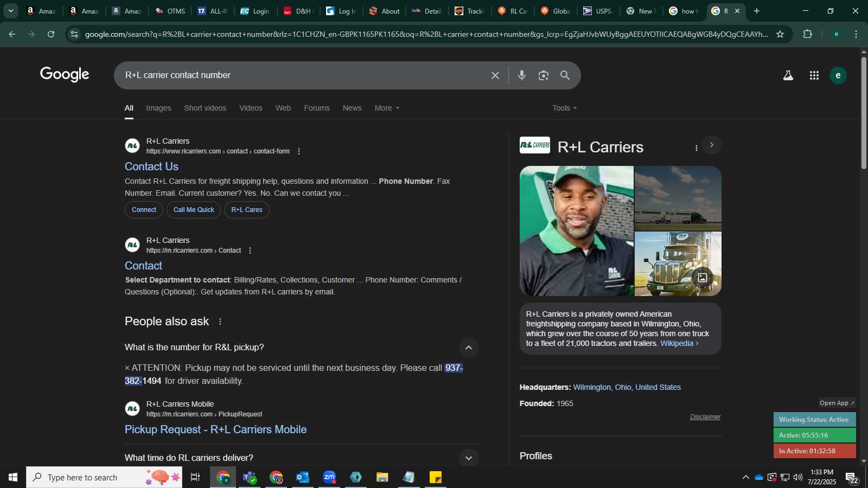The height and width of the screenshot is (488, 868).
Task: Switch to the USPS browser tab
Action: (598, 11)
